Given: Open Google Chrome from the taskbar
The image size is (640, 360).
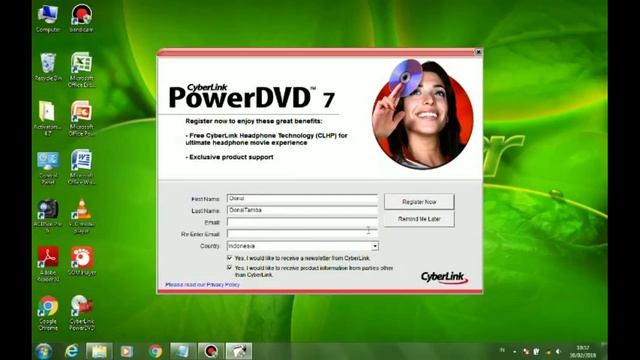Looking at the screenshot, I should (x=155, y=351).
